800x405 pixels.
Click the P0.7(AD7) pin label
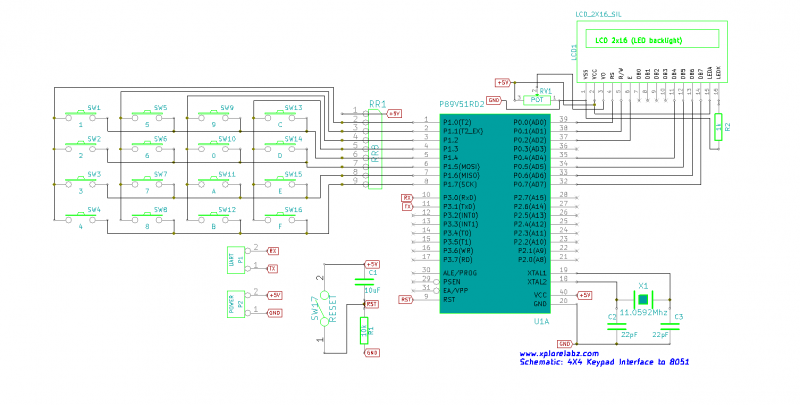click(530, 184)
